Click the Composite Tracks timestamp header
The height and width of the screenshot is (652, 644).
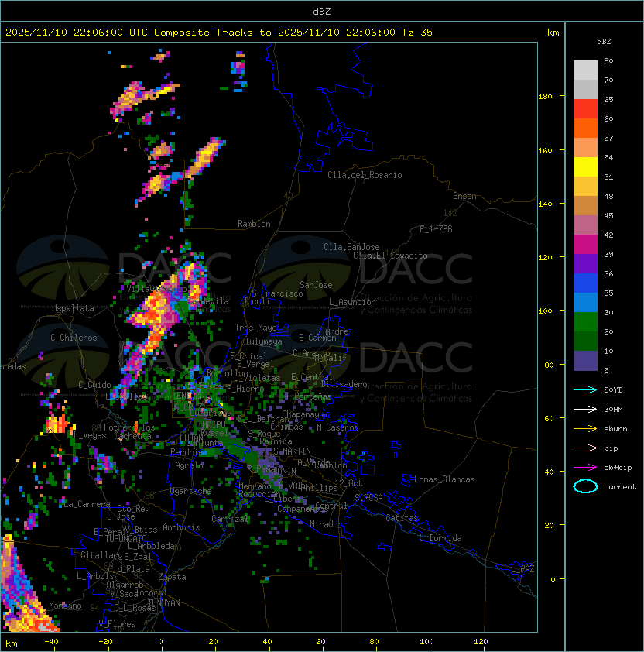(219, 33)
